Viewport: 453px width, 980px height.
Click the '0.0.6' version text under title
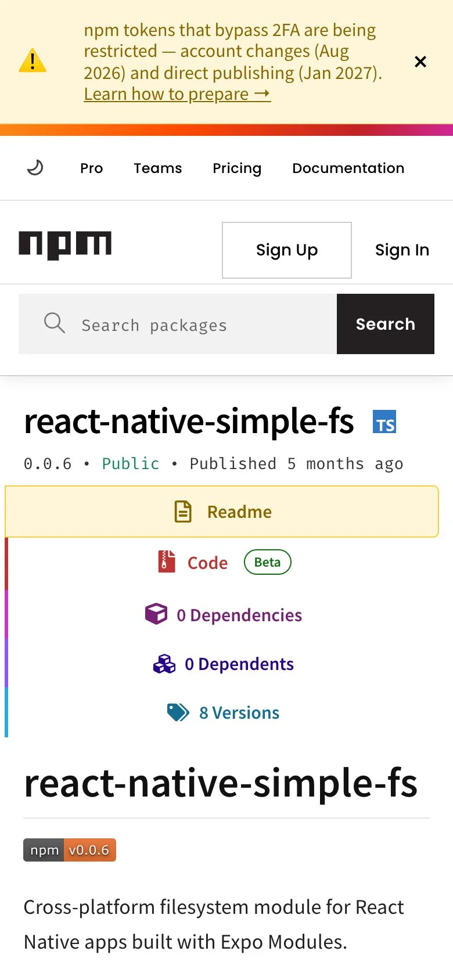(x=48, y=464)
